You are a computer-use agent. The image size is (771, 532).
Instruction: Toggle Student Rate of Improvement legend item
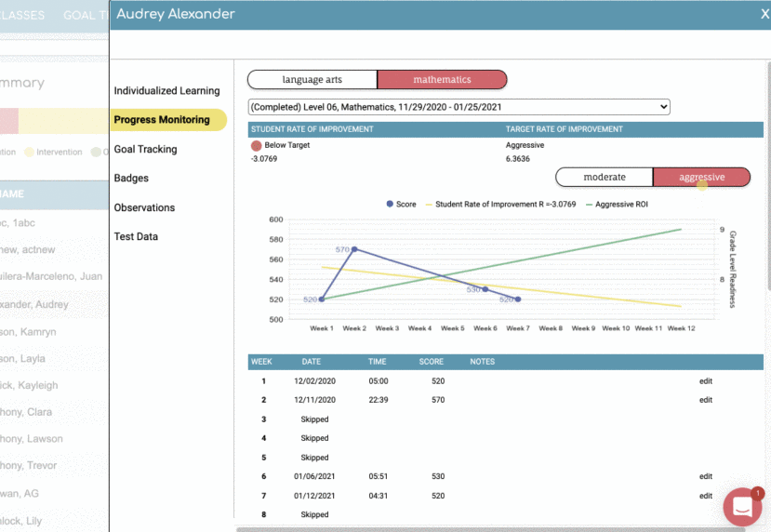500,204
